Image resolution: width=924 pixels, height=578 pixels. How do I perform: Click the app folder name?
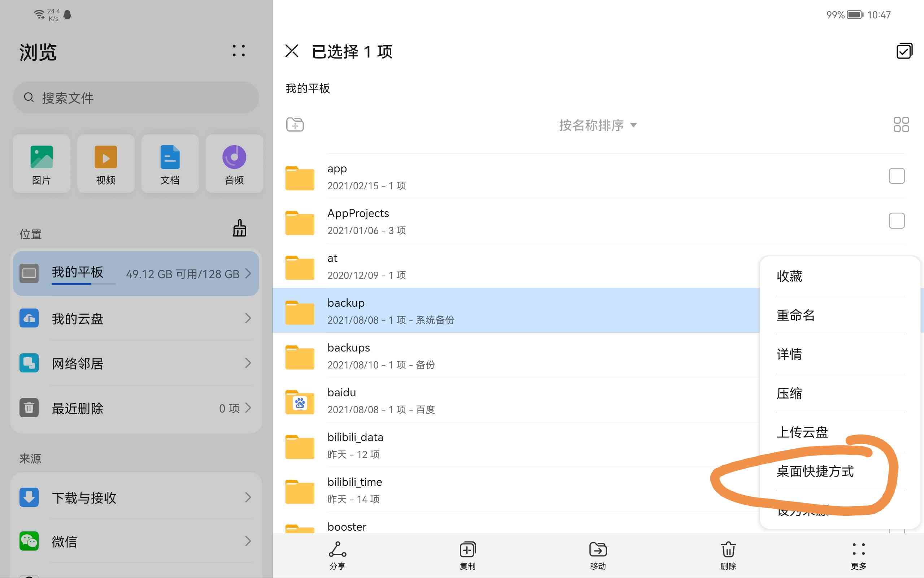click(x=337, y=169)
